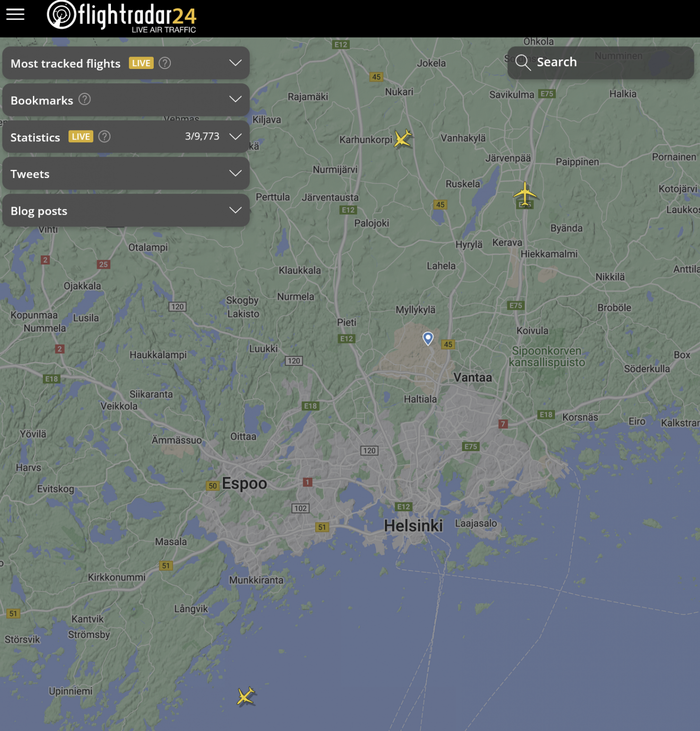This screenshot has width=700, height=731.
Task: Click the Flightradar24 logo
Action: 122,17
